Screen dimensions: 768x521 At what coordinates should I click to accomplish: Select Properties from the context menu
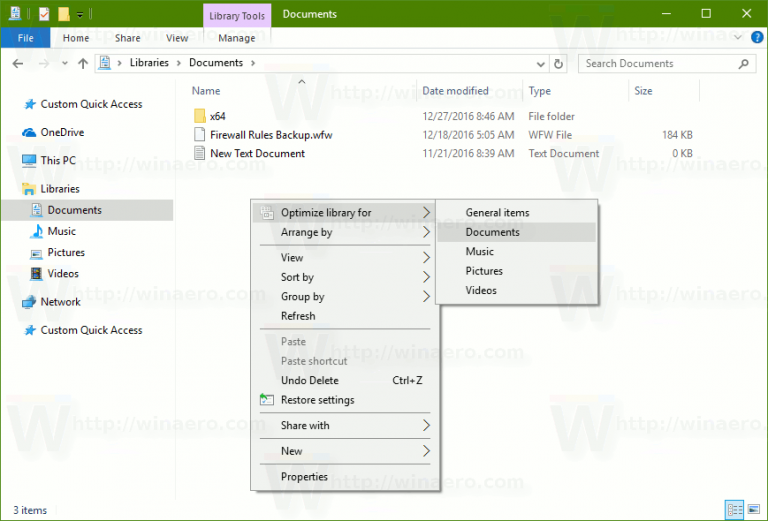coord(304,476)
